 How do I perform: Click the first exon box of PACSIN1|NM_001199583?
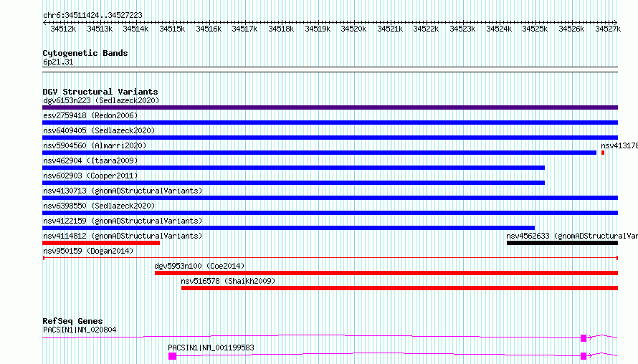coord(173,356)
